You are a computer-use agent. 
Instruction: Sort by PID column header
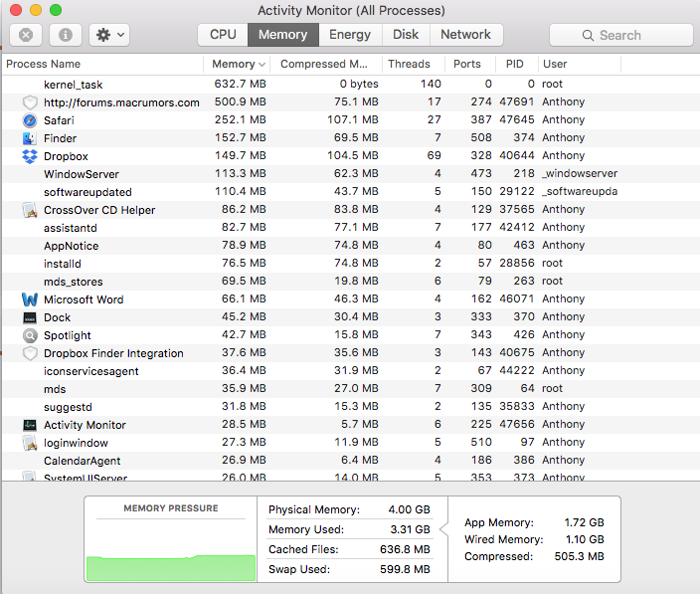516,64
